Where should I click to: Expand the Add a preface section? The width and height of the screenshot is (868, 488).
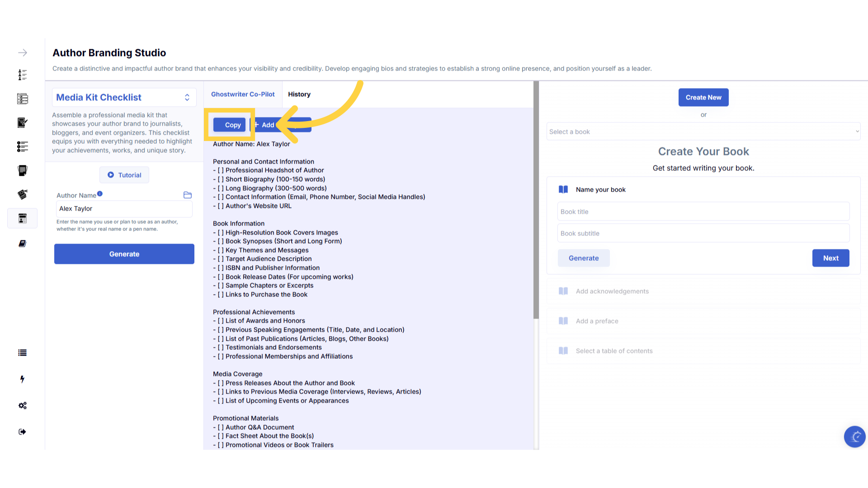click(x=703, y=321)
